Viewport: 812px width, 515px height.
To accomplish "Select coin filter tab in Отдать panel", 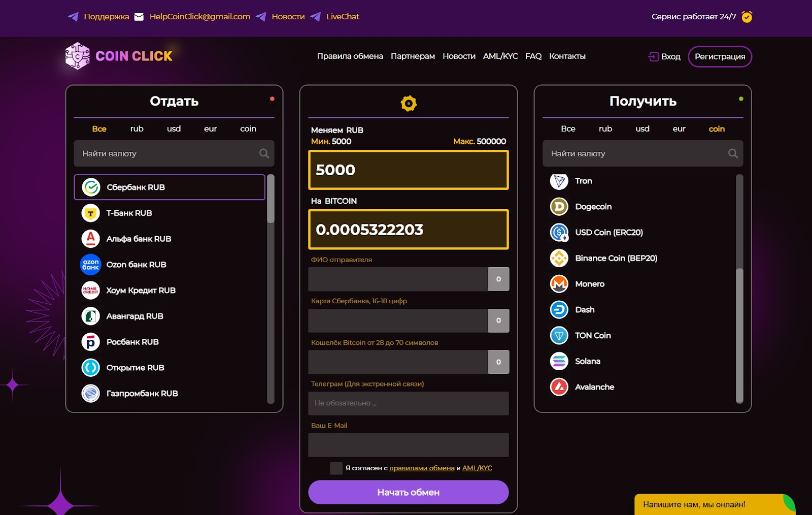I will point(248,129).
